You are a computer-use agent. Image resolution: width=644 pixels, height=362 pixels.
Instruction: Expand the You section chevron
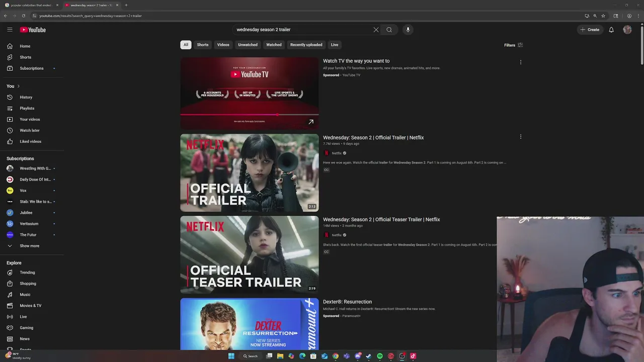pos(19,86)
